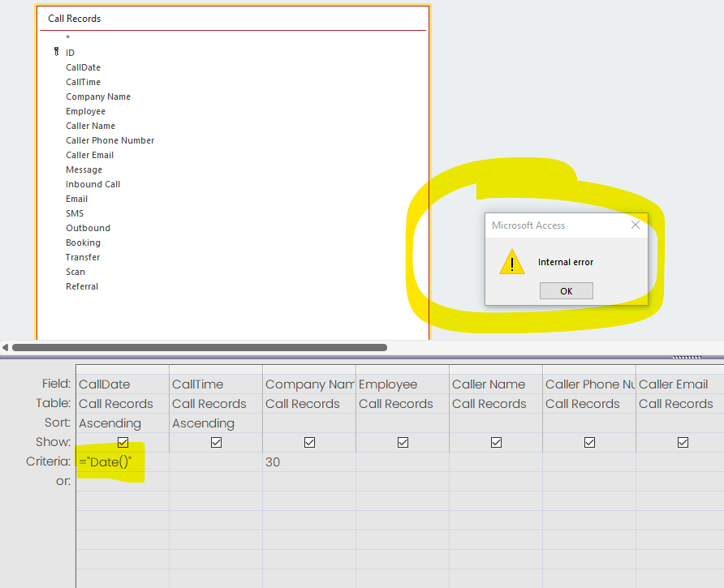This screenshot has height=588, width=724.
Task: Select Inbound Call in the field list
Action: point(93,184)
